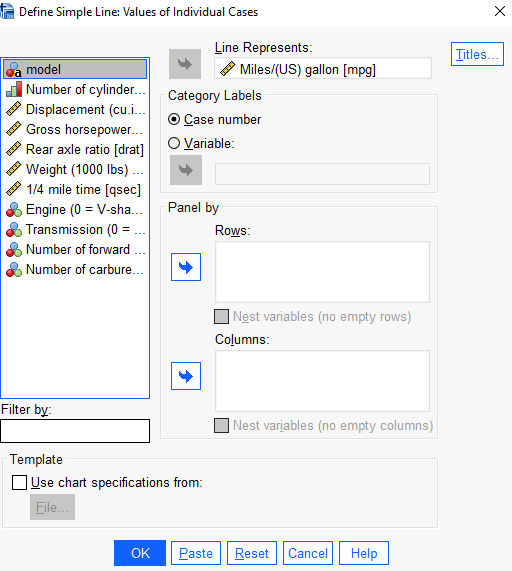Click the Paste button

(x=196, y=553)
